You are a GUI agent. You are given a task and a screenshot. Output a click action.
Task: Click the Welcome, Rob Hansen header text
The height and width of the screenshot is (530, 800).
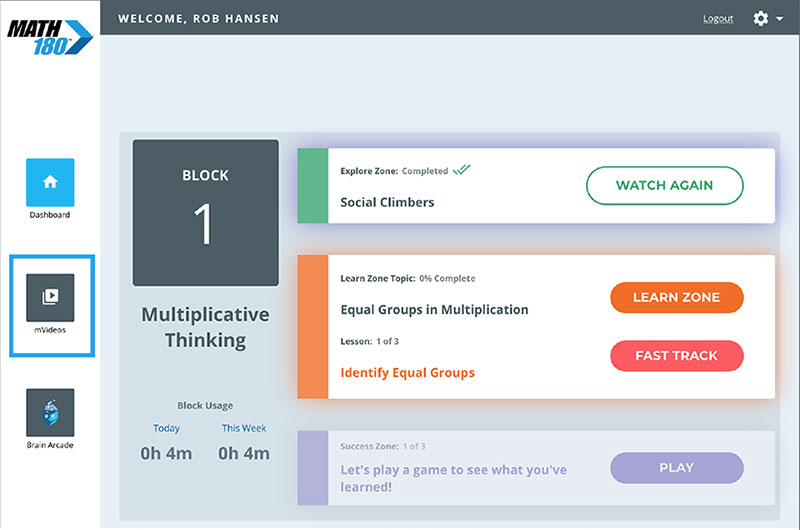click(198, 19)
